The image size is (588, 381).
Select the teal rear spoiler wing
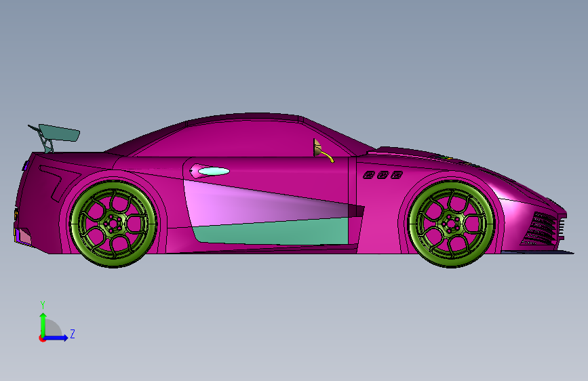pyautogui.click(x=59, y=134)
